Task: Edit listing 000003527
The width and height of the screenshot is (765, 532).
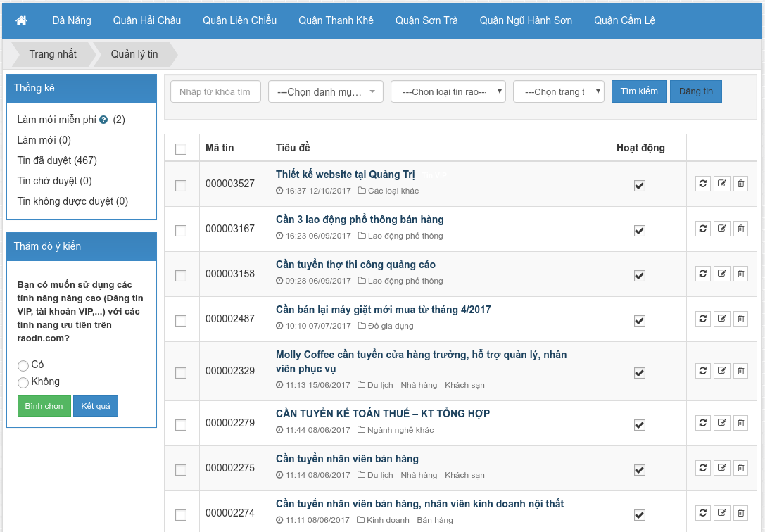Action: click(721, 184)
